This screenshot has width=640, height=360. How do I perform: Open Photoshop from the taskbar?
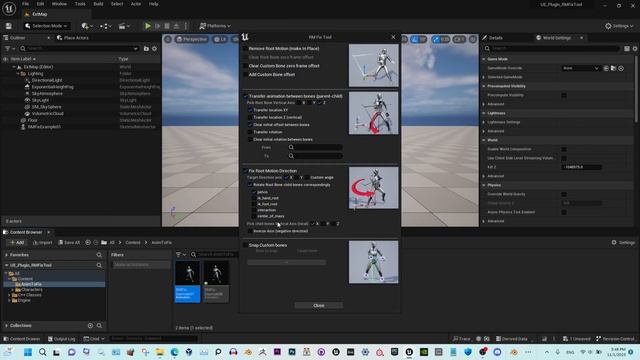coord(292,352)
